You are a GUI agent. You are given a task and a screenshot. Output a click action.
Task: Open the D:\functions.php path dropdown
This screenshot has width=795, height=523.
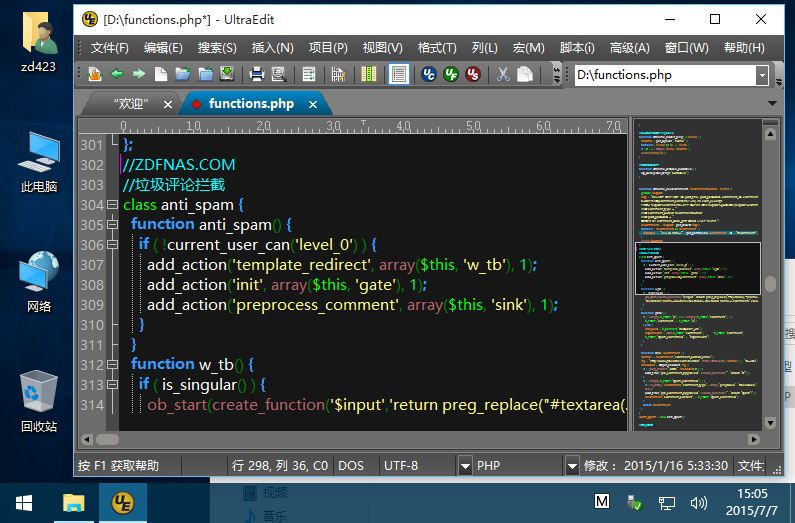pos(762,75)
